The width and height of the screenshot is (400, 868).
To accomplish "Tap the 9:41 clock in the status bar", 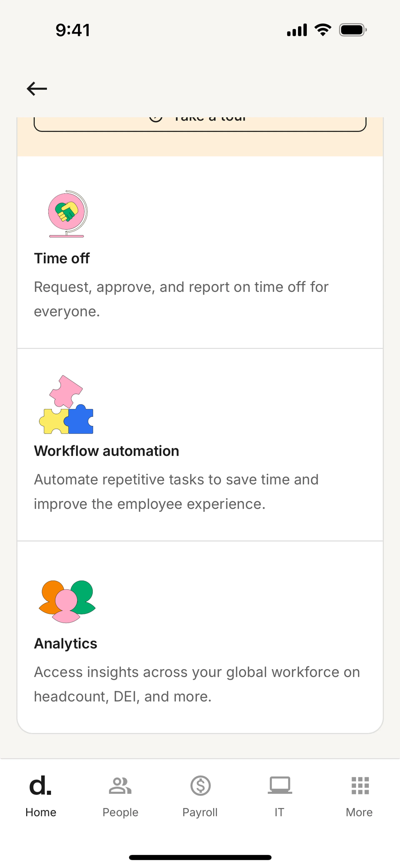I will 73,30.
